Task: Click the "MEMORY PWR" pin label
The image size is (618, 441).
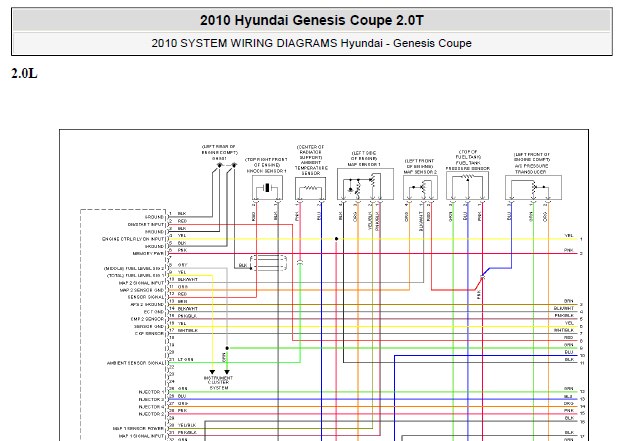Action: click(148, 254)
